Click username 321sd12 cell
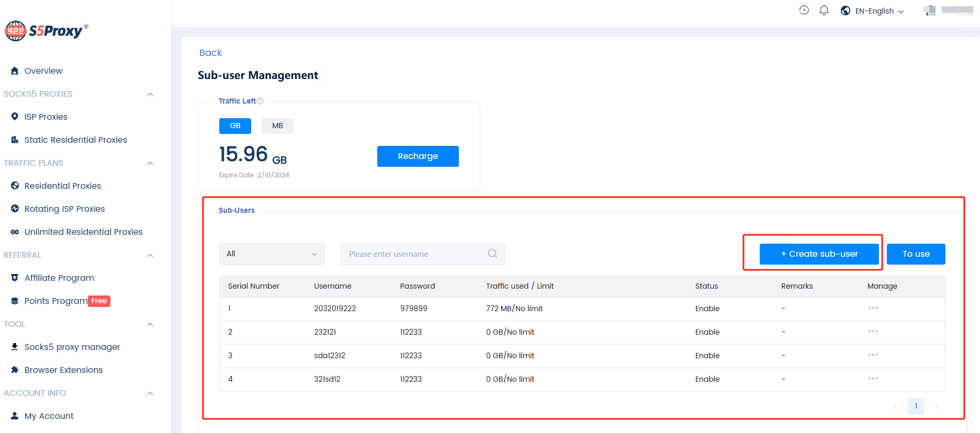980x433 pixels. (327, 379)
